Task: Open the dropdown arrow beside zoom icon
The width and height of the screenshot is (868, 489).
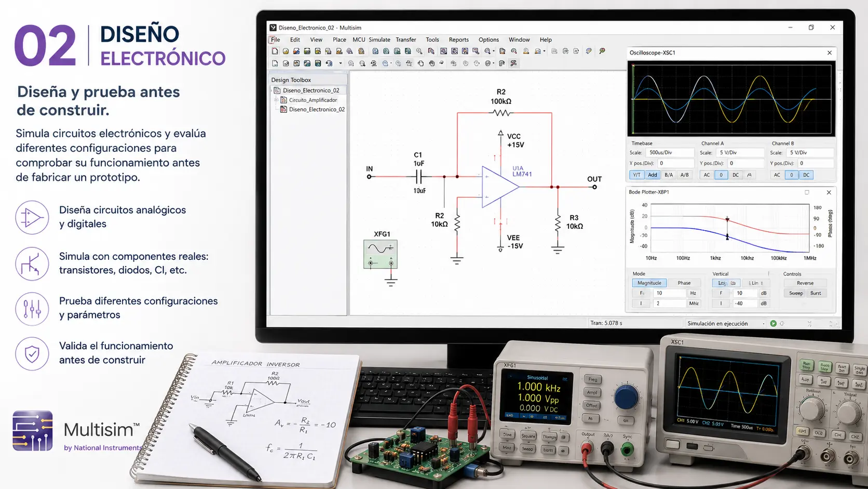Action: (x=494, y=51)
